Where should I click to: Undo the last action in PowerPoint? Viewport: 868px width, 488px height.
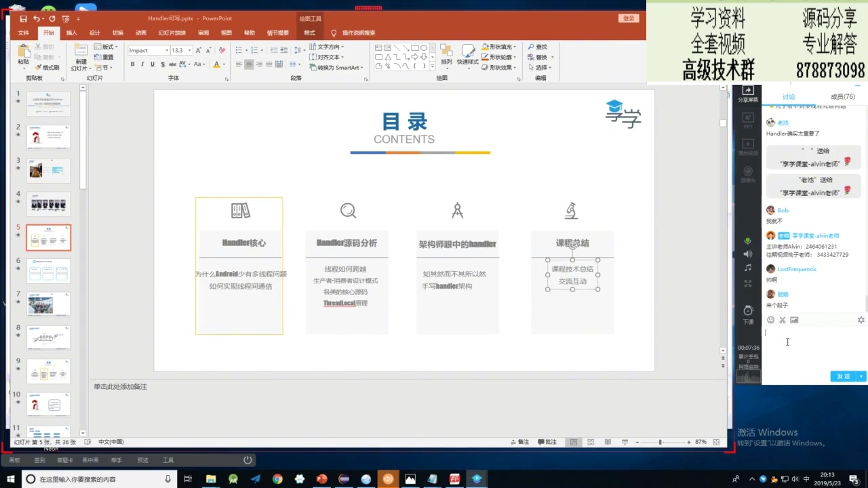click(37, 19)
